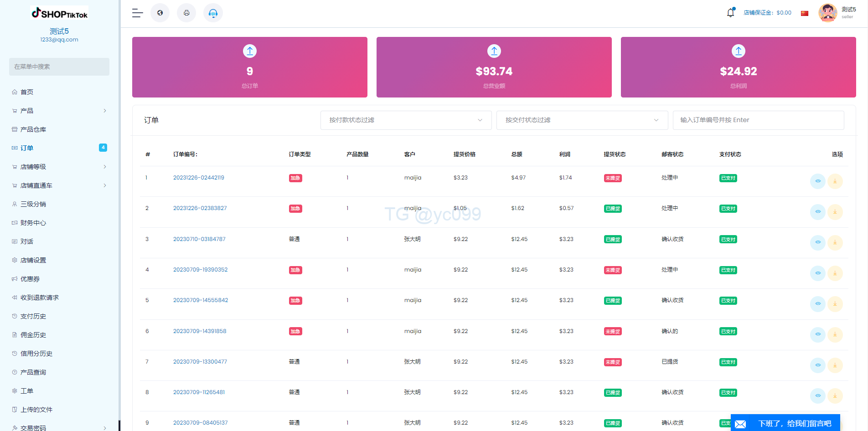Screen dimensions: 868x431
Task: Open the 按付款状态过滤 dropdown
Action: click(405, 120)
